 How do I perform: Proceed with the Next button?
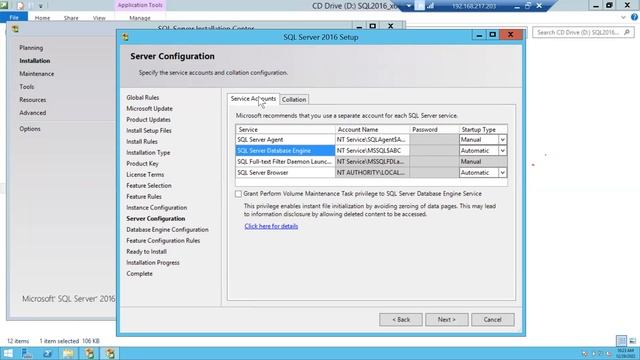pos(447,320)
